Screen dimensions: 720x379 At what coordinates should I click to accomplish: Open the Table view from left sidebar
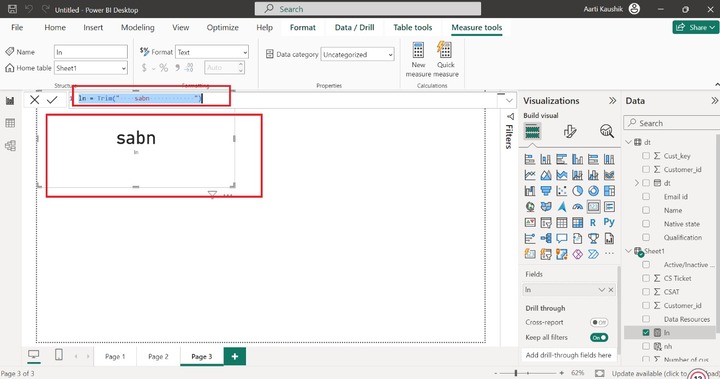[10, 123]
